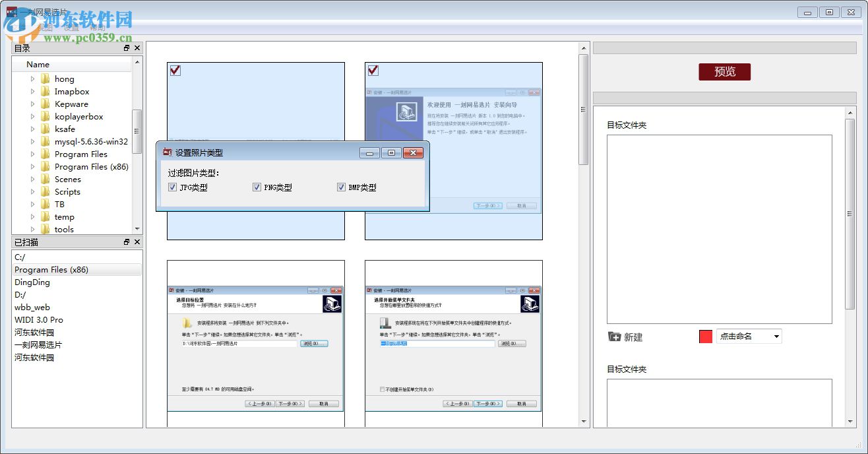Expand the hong folder in the tree
Image resolution: width=868 pixels, height=454 pixels.
click(32, 79)
